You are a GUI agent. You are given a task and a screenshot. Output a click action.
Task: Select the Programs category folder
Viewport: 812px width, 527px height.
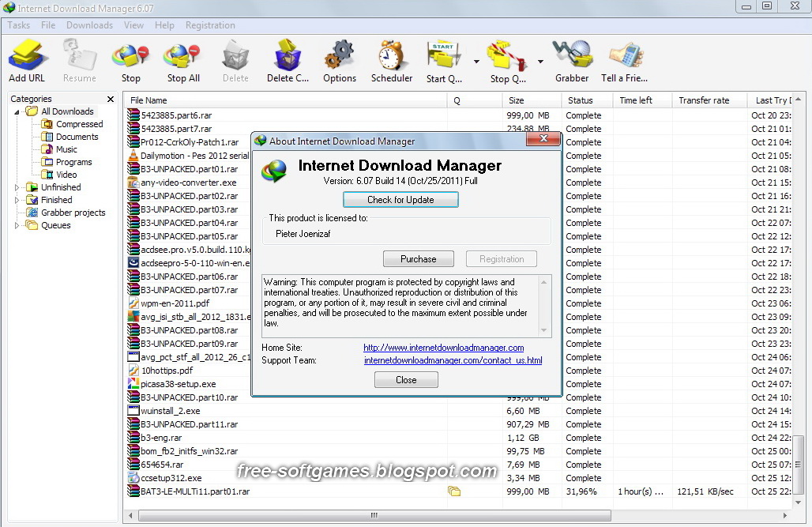(x=66, y=162)
